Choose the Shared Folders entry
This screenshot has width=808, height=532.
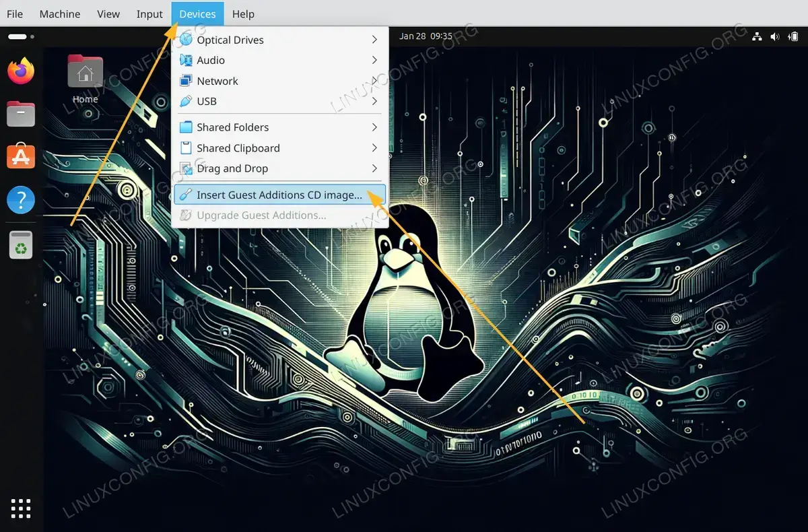click(x=280, y=127)
